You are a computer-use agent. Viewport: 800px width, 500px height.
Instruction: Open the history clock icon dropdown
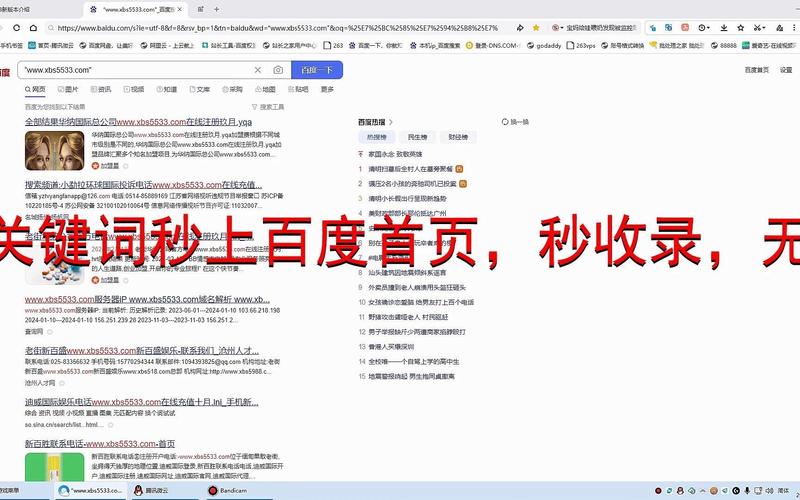(704, 28)
